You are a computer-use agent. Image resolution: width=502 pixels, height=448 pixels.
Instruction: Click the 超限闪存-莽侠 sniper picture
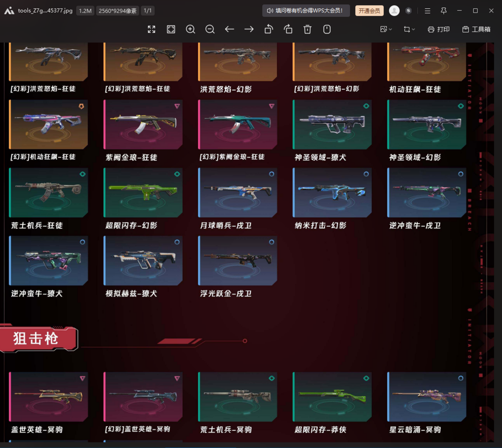(x=332, y=397)
